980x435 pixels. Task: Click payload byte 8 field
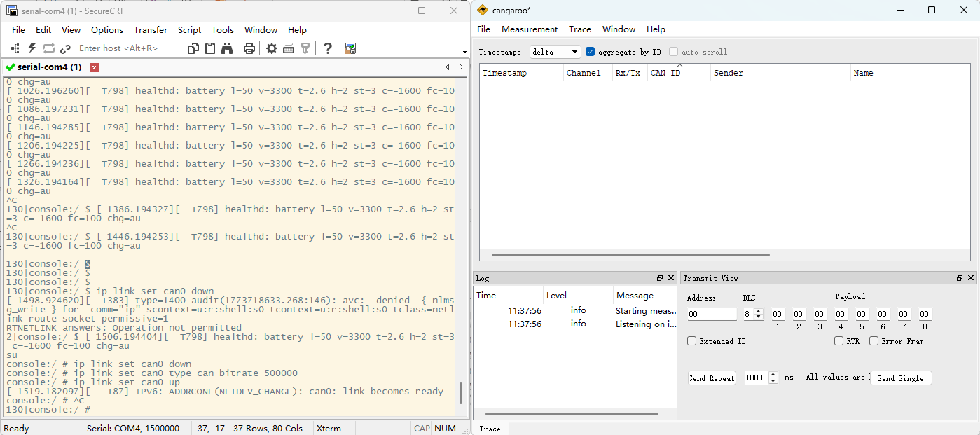(925, 315)
